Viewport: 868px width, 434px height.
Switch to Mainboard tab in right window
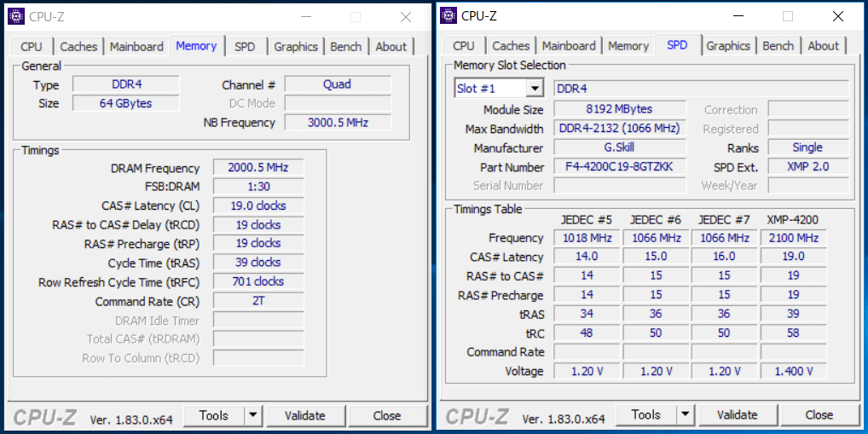tap(569, 46)
